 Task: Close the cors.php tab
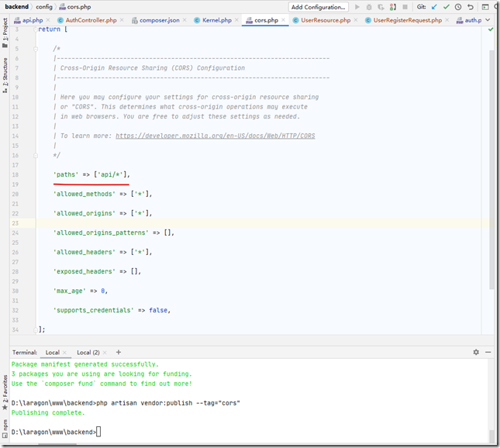point(283,20)
